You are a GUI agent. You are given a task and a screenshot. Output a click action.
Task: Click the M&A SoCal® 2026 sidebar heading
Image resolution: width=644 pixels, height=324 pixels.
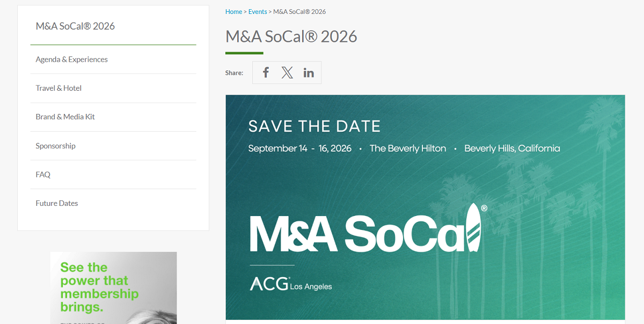(75, 26)
